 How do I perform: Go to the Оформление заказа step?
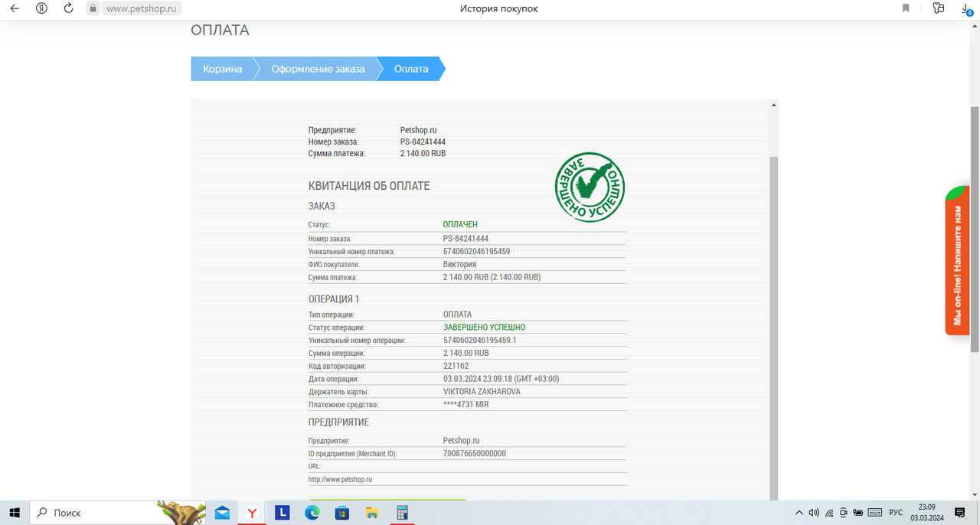318,69
